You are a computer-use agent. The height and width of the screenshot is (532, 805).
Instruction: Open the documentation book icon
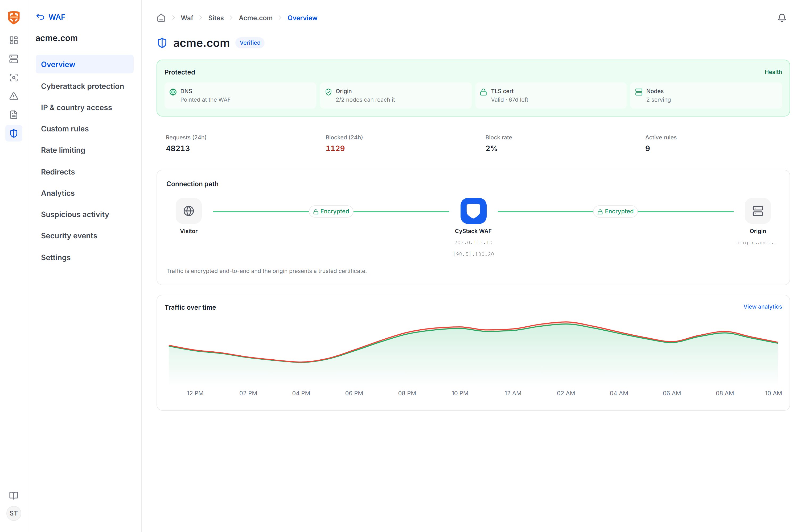pos(14,495)
